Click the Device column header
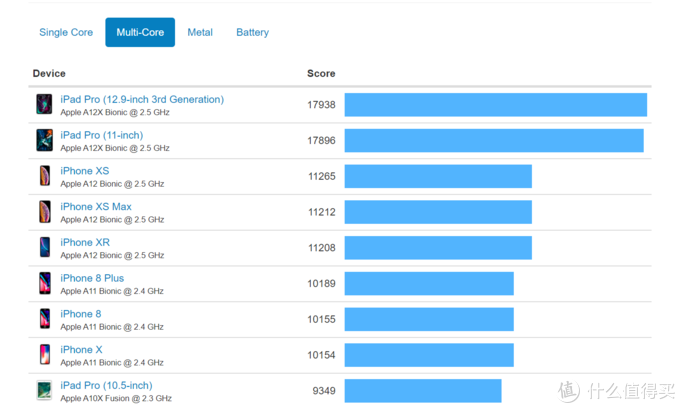Viewport: 680px width, 408px height. [x=49, y=74]
